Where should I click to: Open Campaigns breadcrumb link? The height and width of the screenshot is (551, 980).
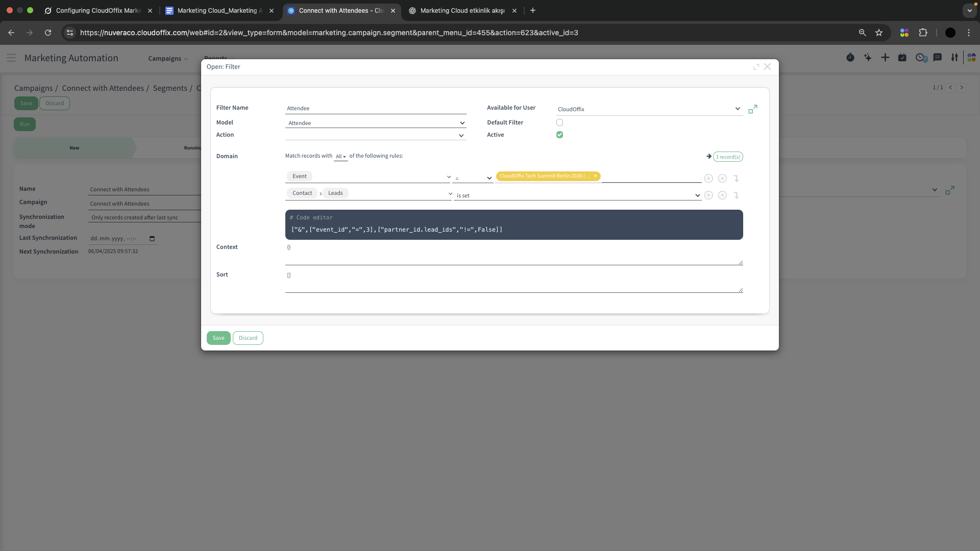[34, 88]
